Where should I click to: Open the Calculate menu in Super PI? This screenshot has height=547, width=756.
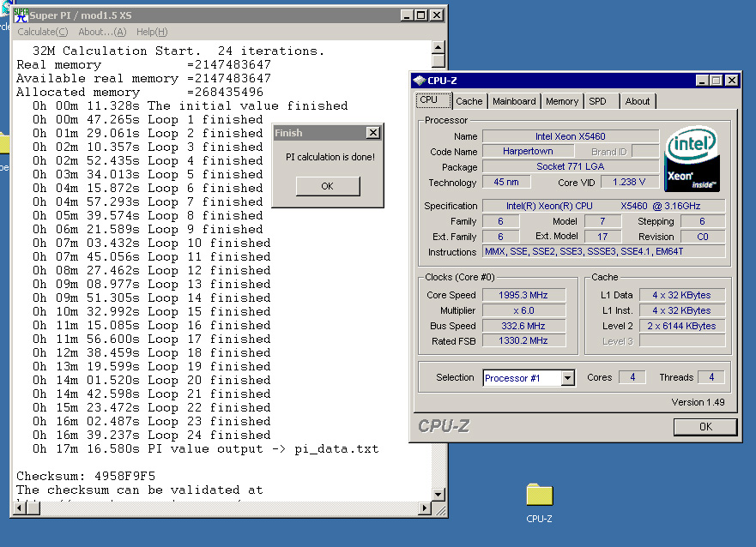pos(43,32)
